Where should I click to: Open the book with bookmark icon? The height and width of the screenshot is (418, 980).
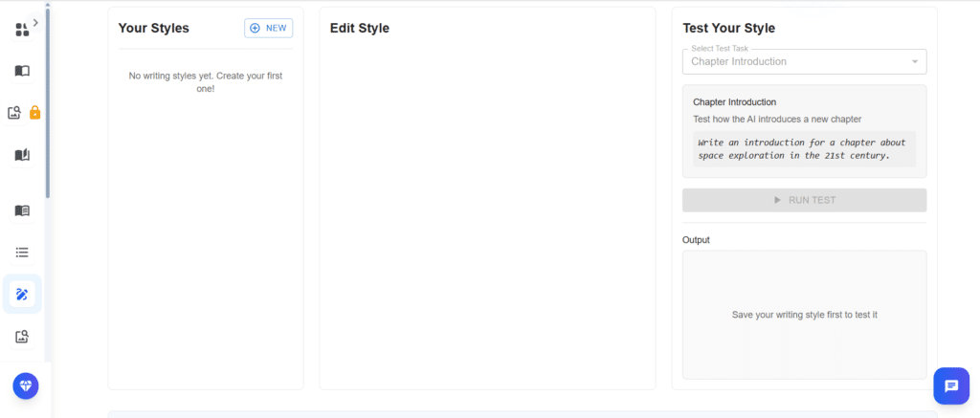pos(22,155)
